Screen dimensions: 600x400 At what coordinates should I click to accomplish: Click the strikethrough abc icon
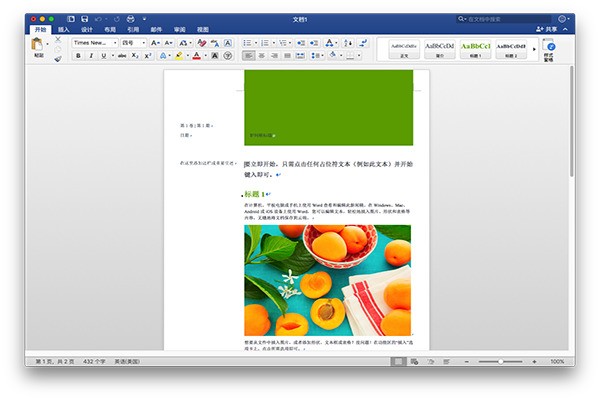122,56
